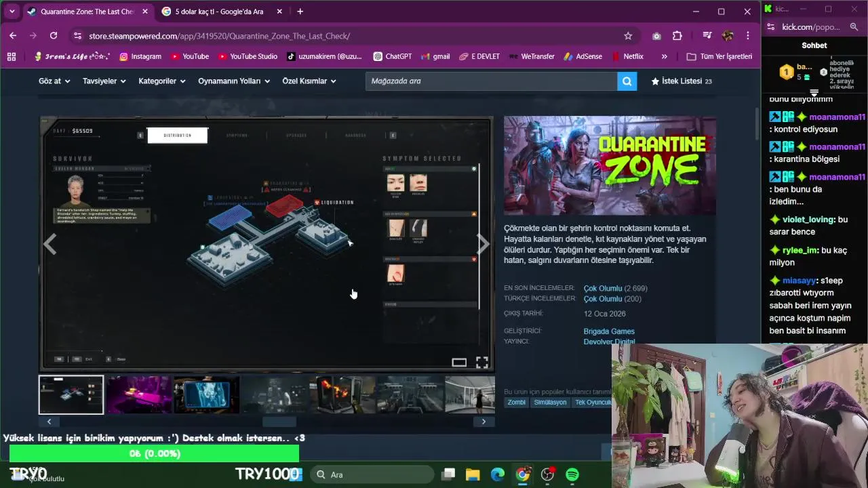Open File Explorer from the taskbar

point(473,474)
